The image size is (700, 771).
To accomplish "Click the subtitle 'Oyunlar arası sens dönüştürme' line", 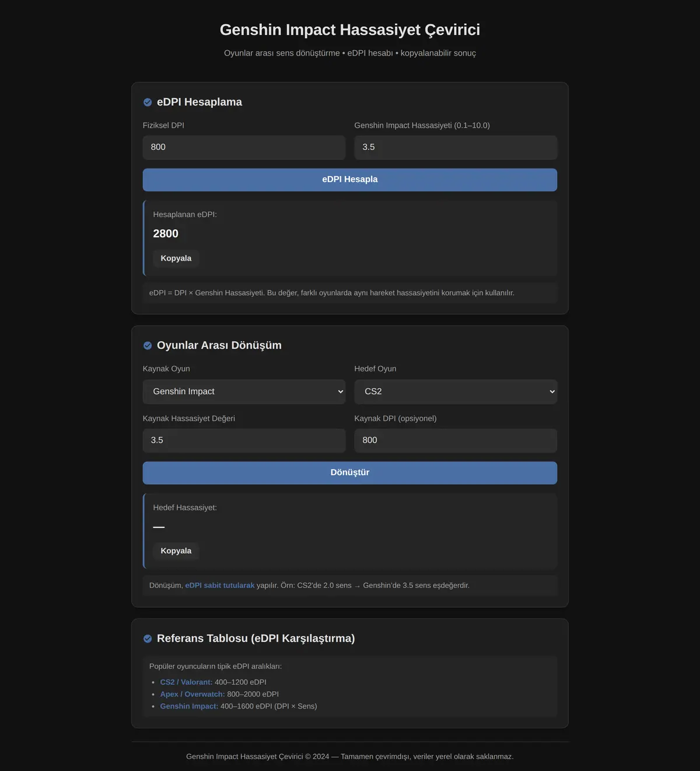I will [x=350, y=53].
